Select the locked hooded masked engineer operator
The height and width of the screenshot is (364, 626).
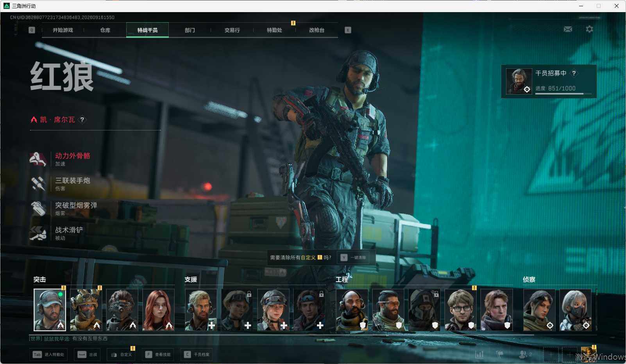point(424,310)
